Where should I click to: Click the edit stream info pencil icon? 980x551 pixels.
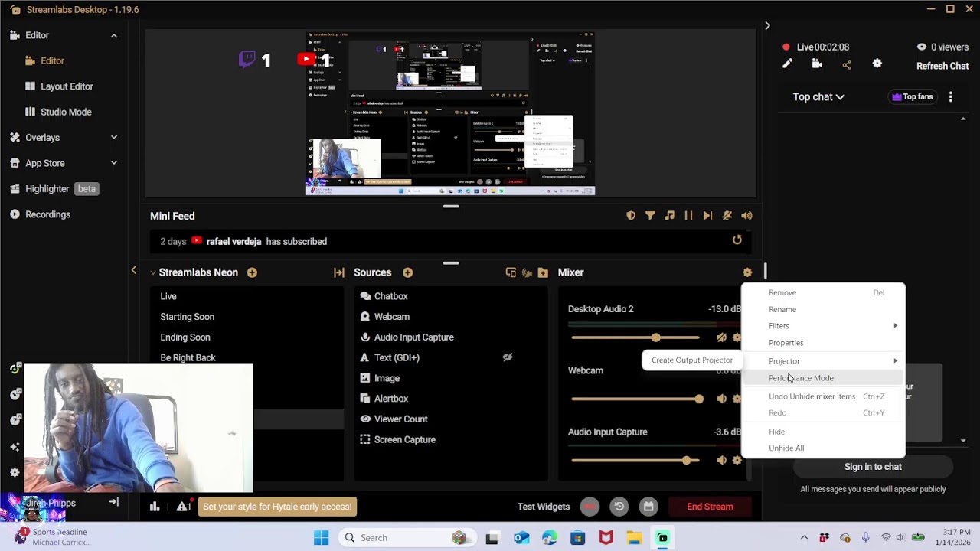(x=787, y=64)
